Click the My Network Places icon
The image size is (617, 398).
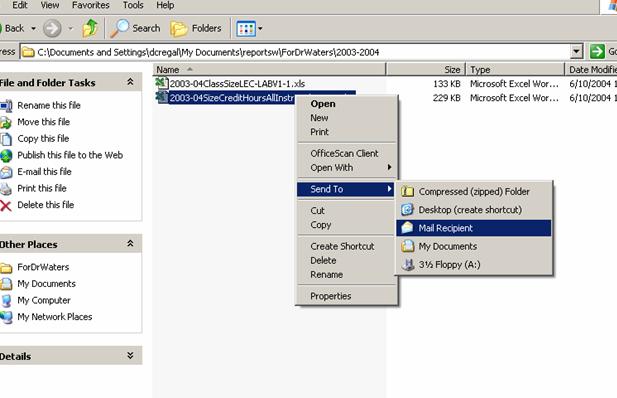click(6, 317)
